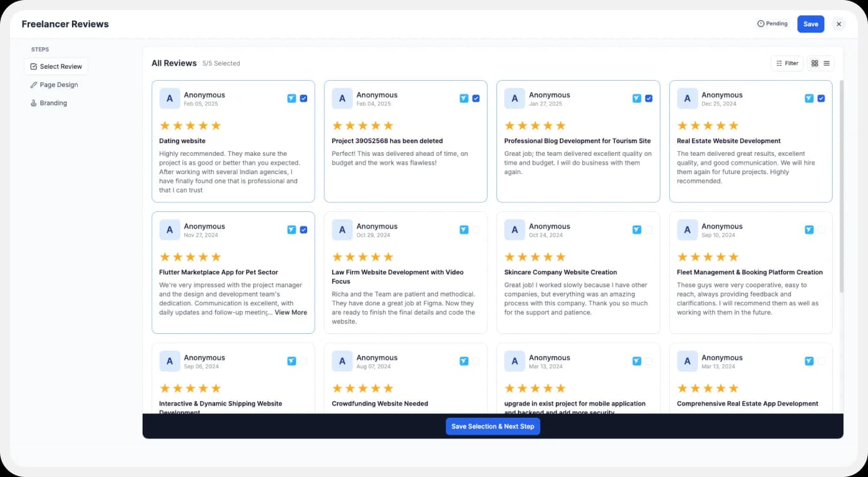Open the Filter options

(787, 63)
